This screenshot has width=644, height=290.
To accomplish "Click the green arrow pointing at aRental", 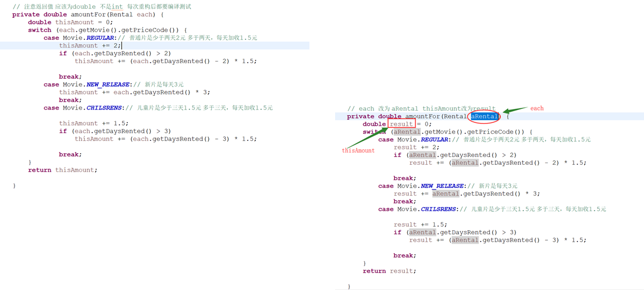I will point(515,110).
